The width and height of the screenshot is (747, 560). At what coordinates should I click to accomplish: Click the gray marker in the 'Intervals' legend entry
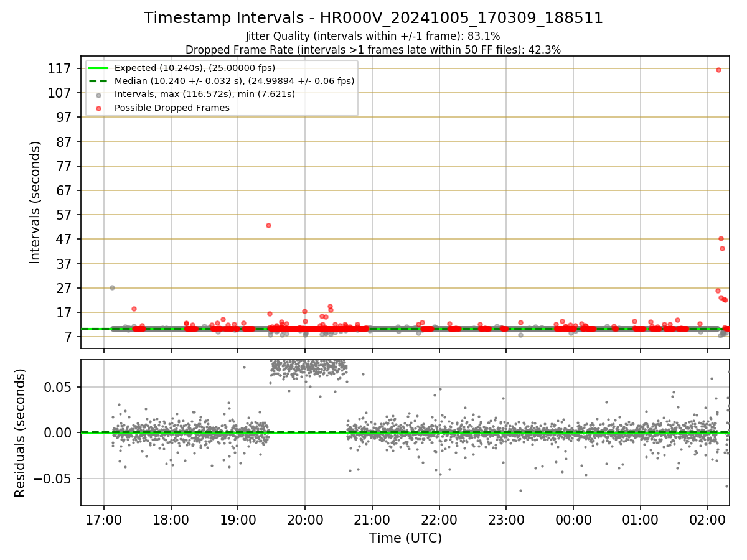click(x=98, y=95)
